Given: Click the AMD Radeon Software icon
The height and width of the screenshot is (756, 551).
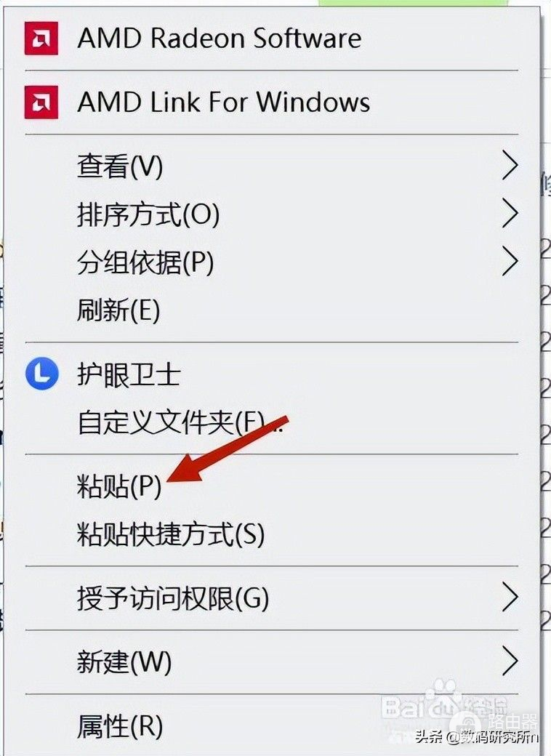Looking at the screenshot, I should click(x=41, y=39).
